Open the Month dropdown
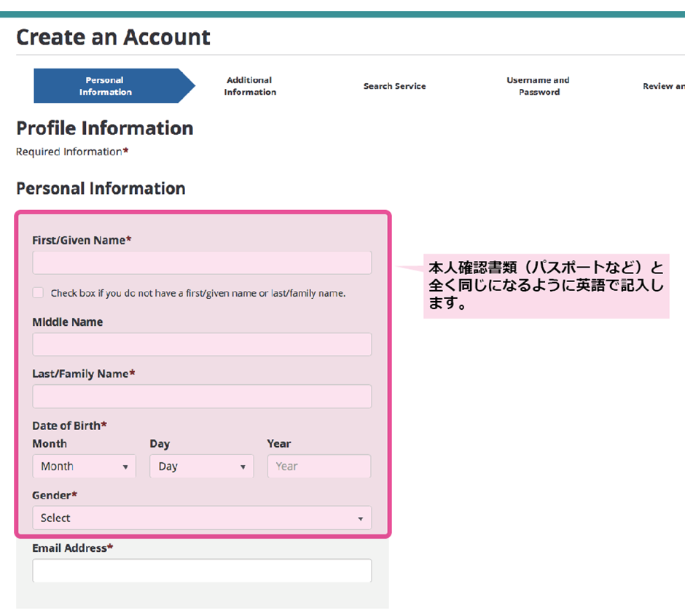Screen dimensions: 685x616 tap(84, 467)
